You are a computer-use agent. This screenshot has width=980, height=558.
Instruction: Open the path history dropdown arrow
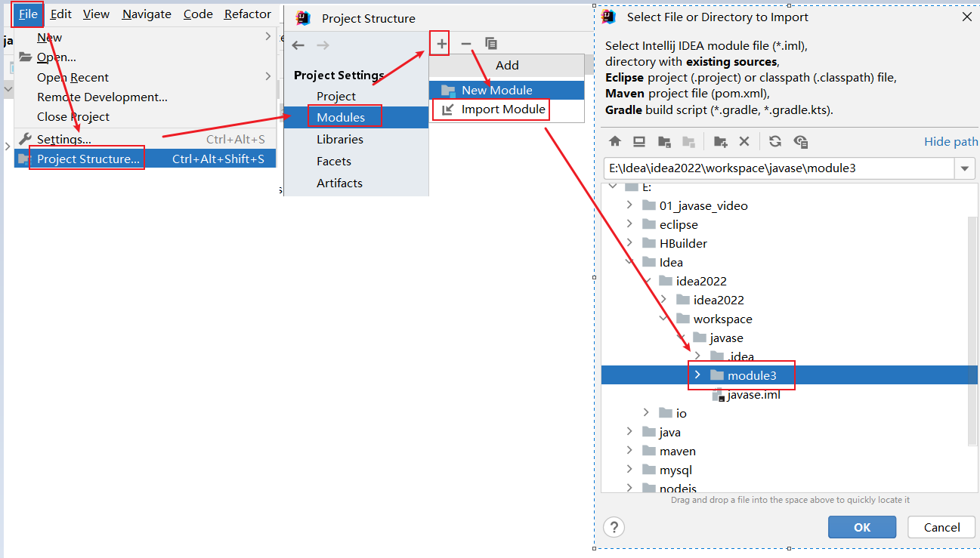pos(965,168)
